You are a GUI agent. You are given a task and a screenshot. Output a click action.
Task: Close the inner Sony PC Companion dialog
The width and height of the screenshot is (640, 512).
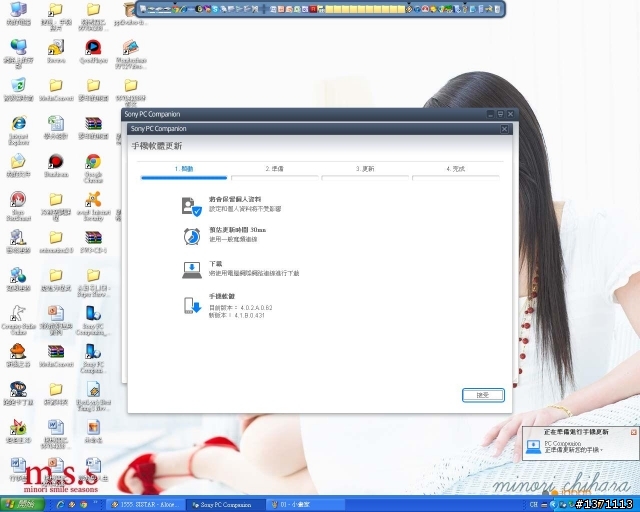pyautogui.click(x=504, y=129)
